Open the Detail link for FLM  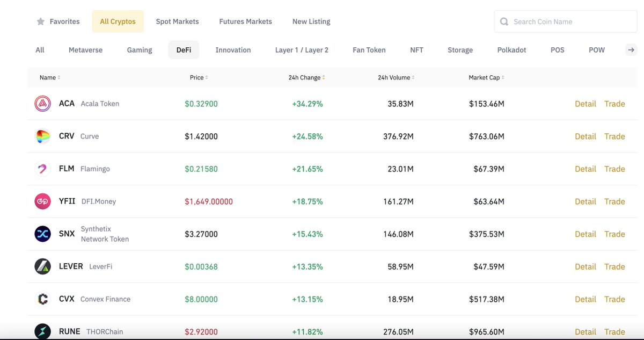click(586, 169)
